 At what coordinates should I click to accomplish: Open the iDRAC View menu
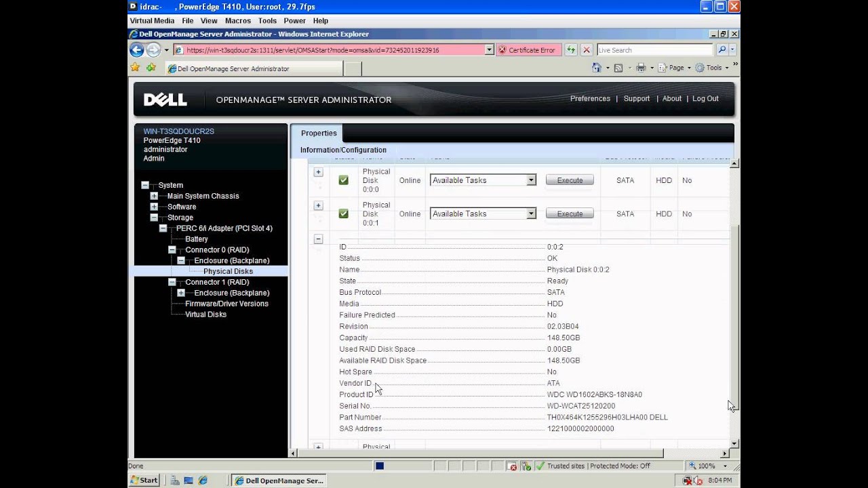(209, 21)
